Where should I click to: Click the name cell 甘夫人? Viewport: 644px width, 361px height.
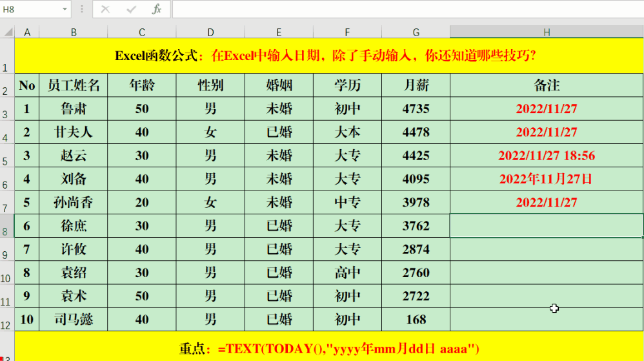pyautogui.click(x=74, y=132)
